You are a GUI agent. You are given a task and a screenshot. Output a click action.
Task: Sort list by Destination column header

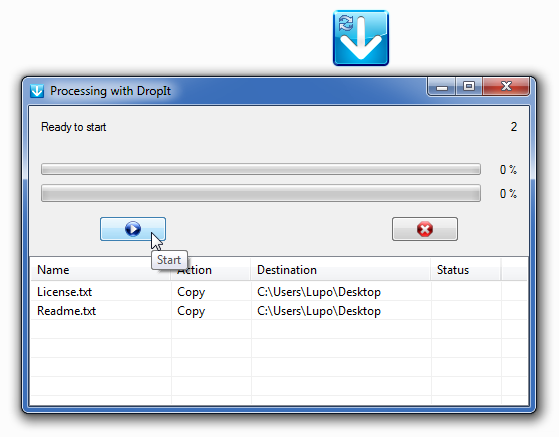(x=340, y=270)
